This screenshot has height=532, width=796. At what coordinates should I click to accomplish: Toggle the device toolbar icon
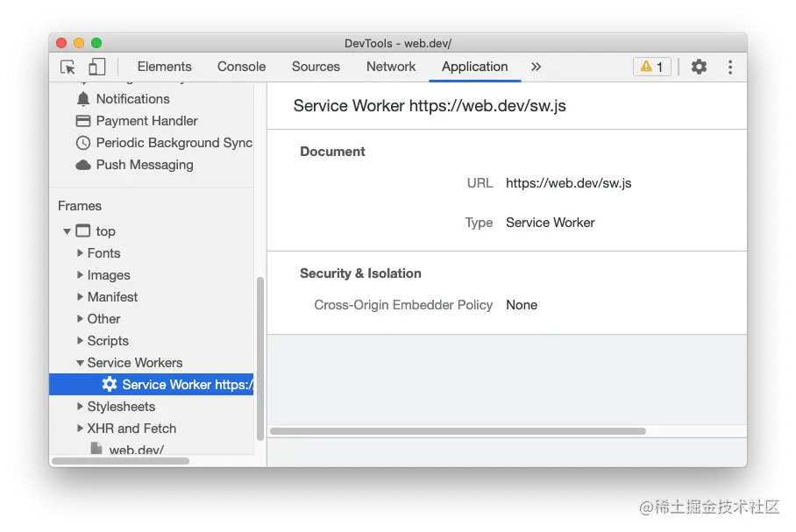point(96,67)
